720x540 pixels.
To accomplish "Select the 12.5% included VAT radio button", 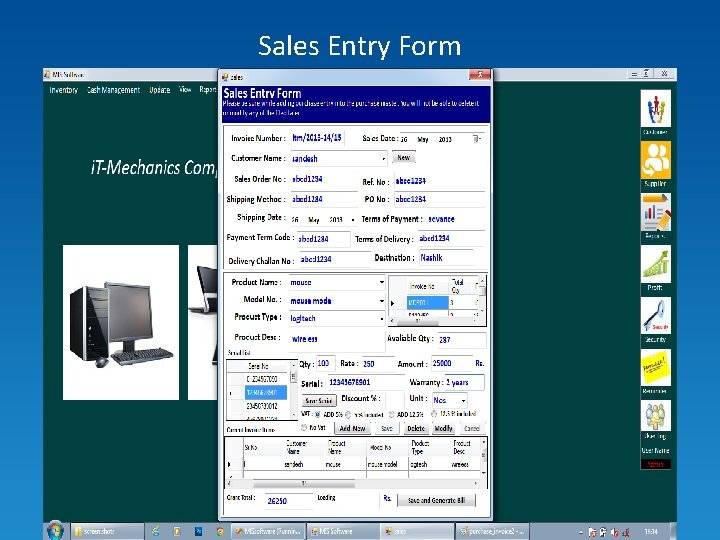I will coord(434,414).
